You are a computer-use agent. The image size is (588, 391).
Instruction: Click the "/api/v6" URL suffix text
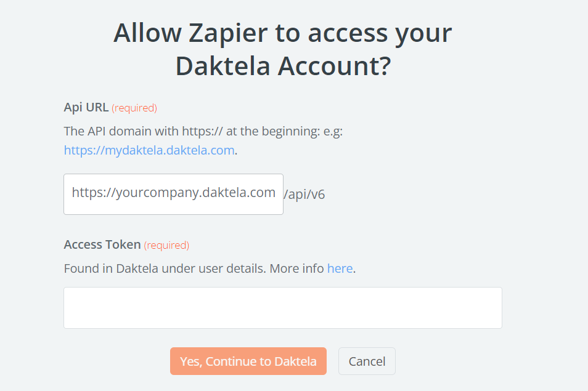pyautogui.click(x=304, y=195)
